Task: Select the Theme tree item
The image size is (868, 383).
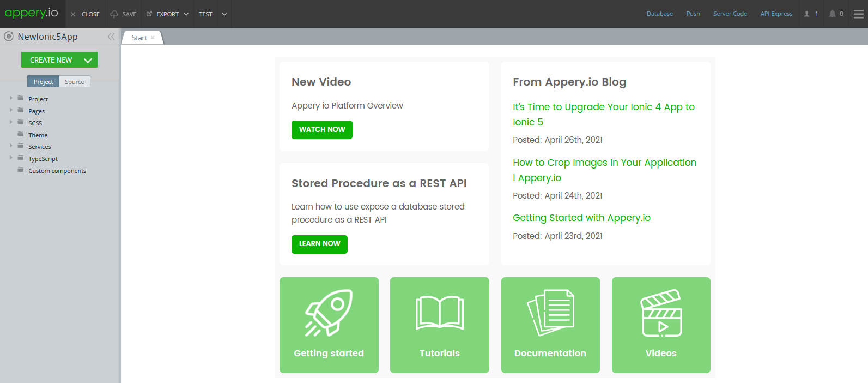Action: coord(38,135)
